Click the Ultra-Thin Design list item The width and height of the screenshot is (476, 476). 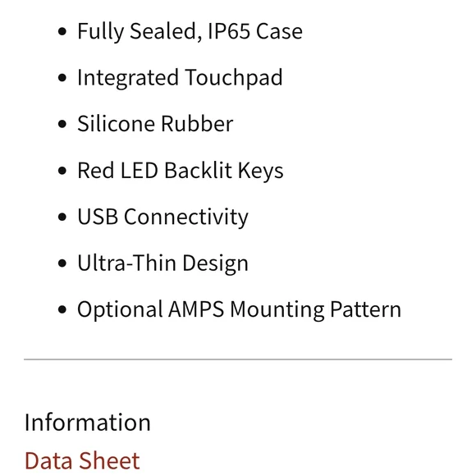[162, 263]
